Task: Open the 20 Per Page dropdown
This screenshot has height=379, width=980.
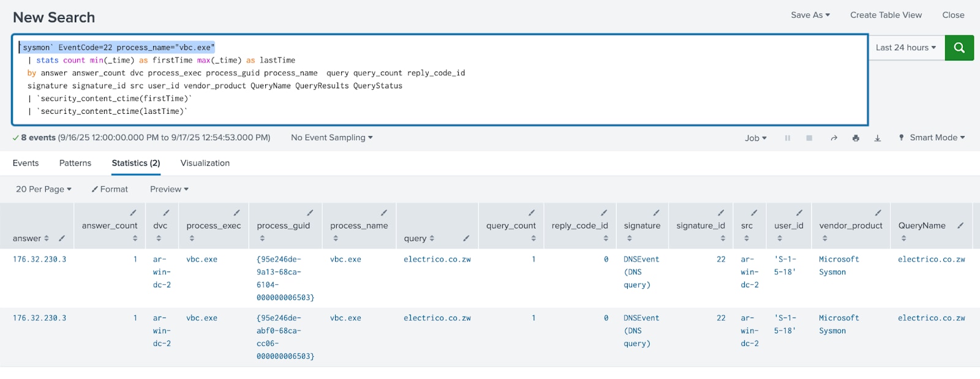Action: (x=43, y=189)
